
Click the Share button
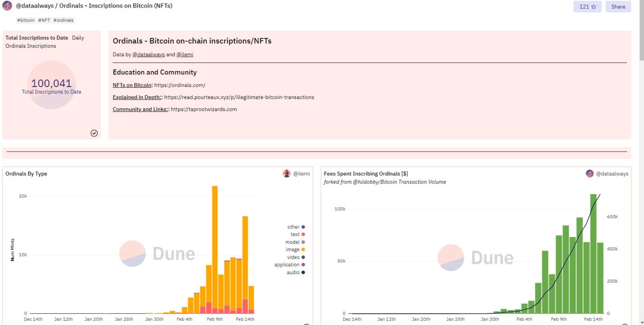618,6
